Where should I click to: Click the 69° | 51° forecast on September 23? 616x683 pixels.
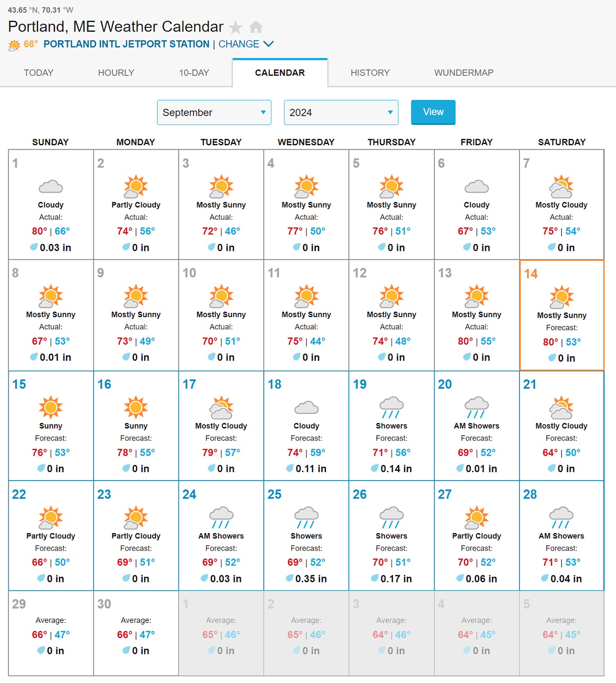136,562
